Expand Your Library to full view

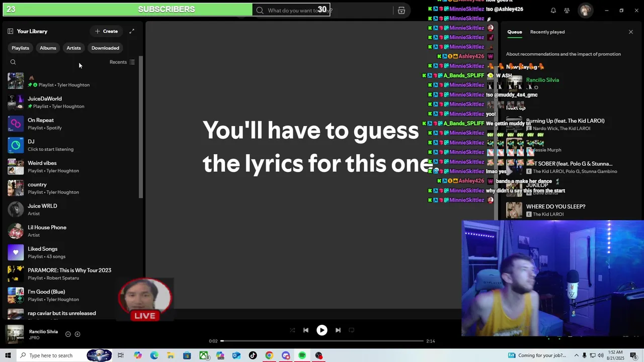(132, 31)
